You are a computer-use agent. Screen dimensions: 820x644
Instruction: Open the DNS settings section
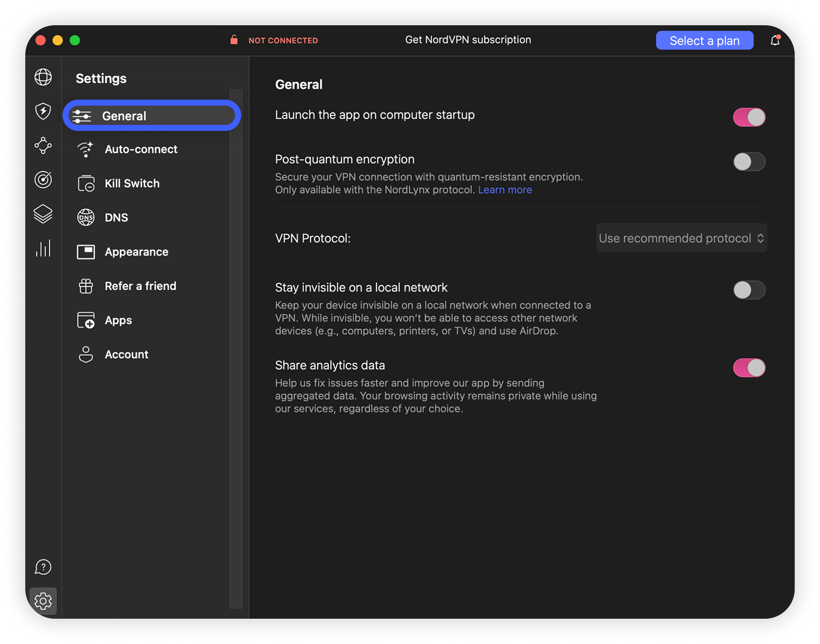pyautogui.click(x=116, y=218)
